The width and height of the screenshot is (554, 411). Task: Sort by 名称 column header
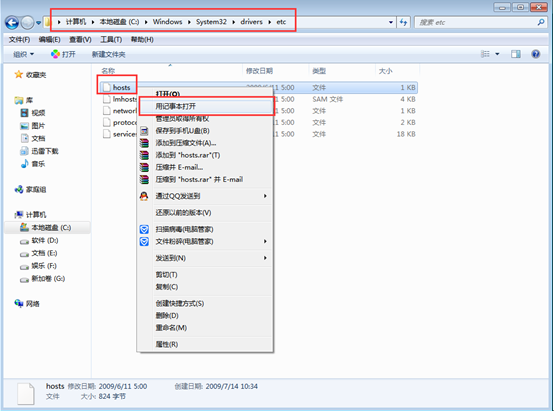108,71
